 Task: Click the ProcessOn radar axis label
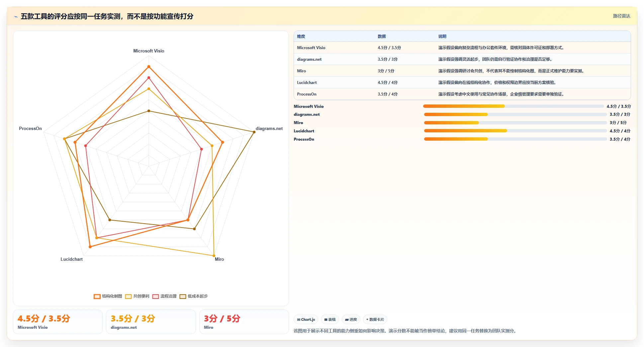(30, 128)
